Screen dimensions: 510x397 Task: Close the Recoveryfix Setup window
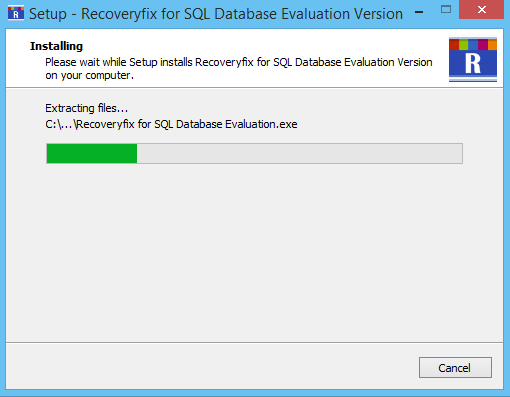point(481,10)
